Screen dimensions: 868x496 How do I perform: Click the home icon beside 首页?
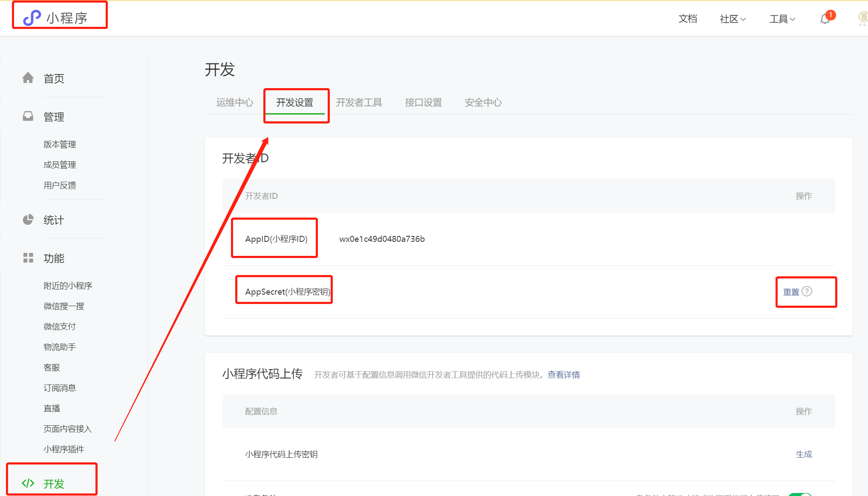point(28,78)
